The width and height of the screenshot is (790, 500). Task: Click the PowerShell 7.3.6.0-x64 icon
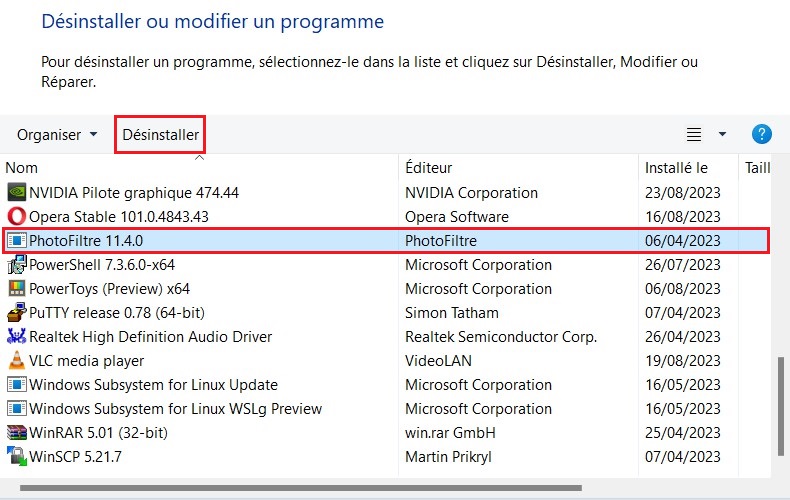(17, 265)
